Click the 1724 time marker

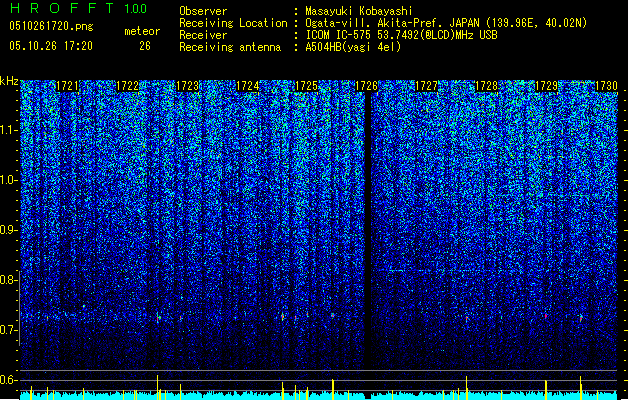[x=248, y=86]
